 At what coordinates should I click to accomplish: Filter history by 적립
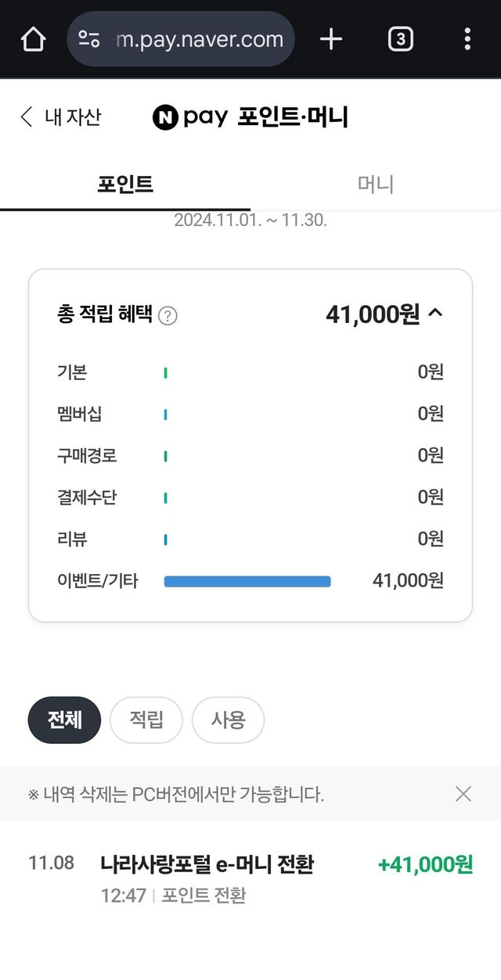click(146, 720)
